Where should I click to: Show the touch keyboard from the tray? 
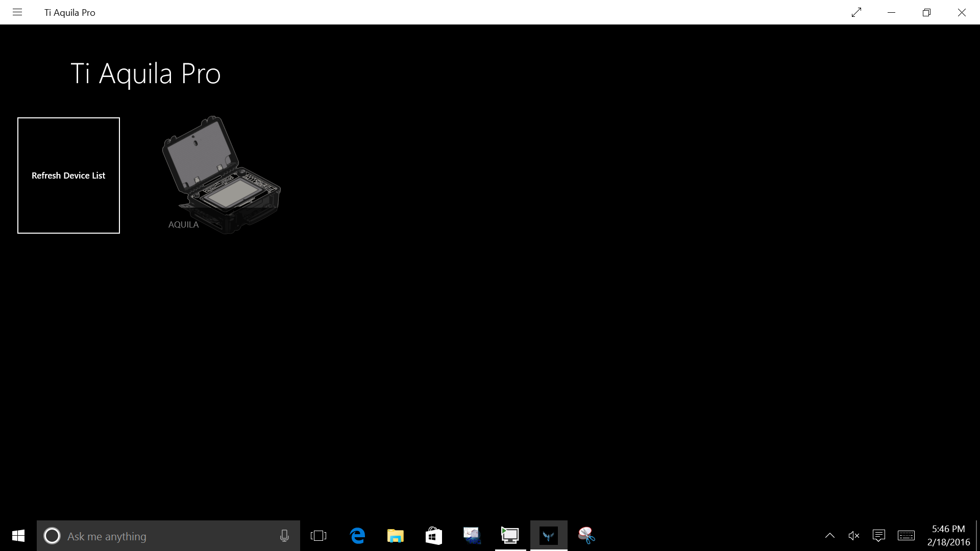pyautogui.click(x=906, y=536)
